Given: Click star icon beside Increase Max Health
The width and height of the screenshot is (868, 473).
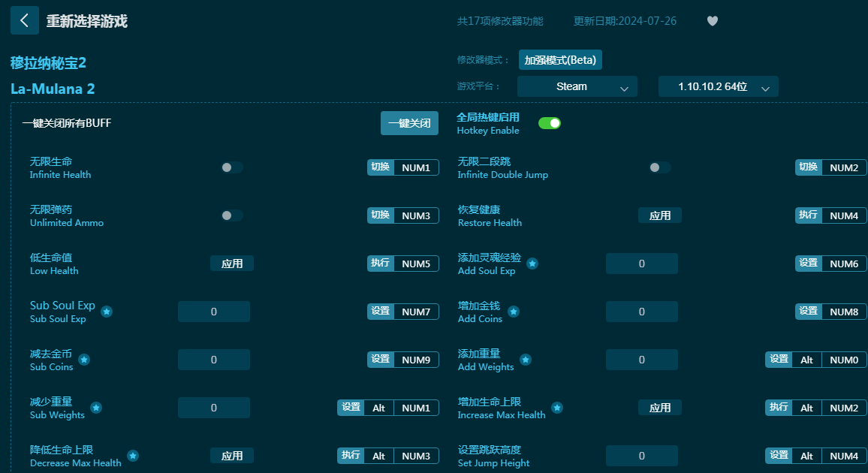Looking at the screenshot, I should 557,408.
